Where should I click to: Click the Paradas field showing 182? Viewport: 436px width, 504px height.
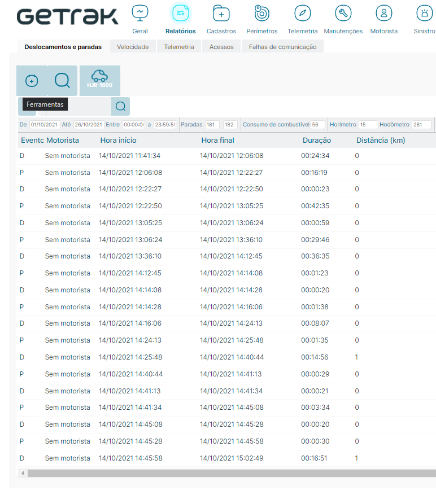click(230, 125)
